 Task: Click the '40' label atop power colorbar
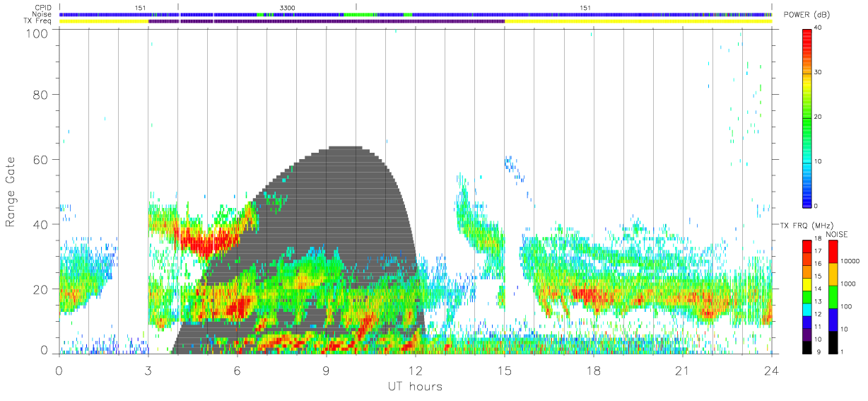(x=818, y=28)
